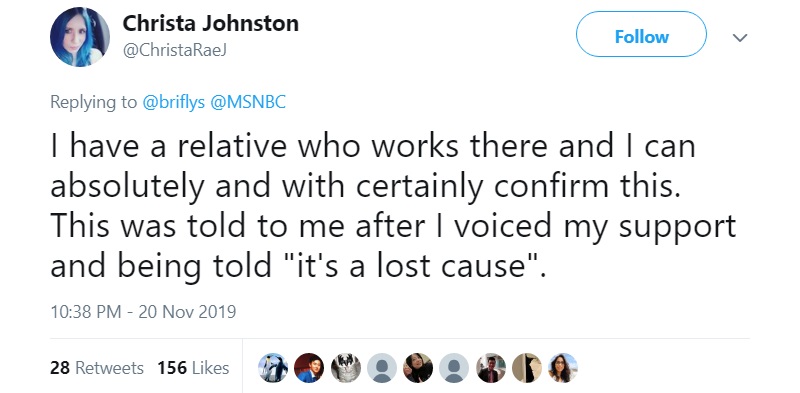800x393 pixels.
Task: Open the avatar of woman wearing glasses
Action: 563,367
